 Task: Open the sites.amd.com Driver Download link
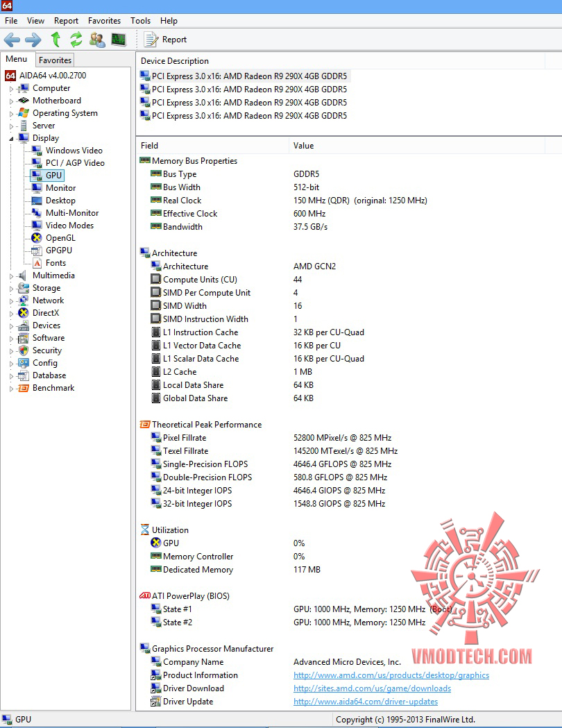coord(372,688)
